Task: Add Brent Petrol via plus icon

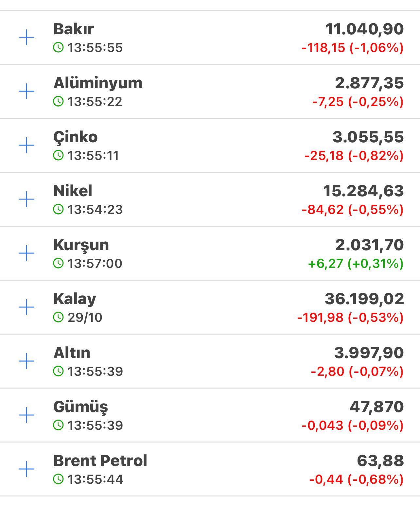Action: (26, 469)
